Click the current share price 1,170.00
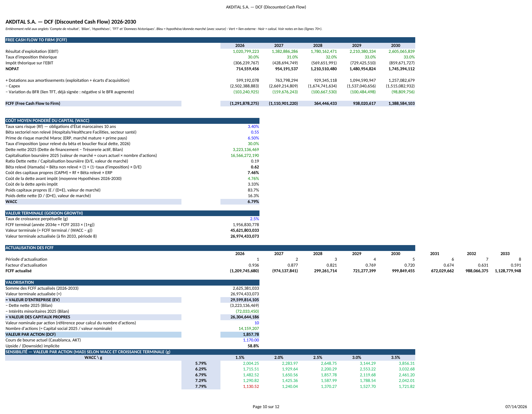The image size is (532, 414). 251,340
